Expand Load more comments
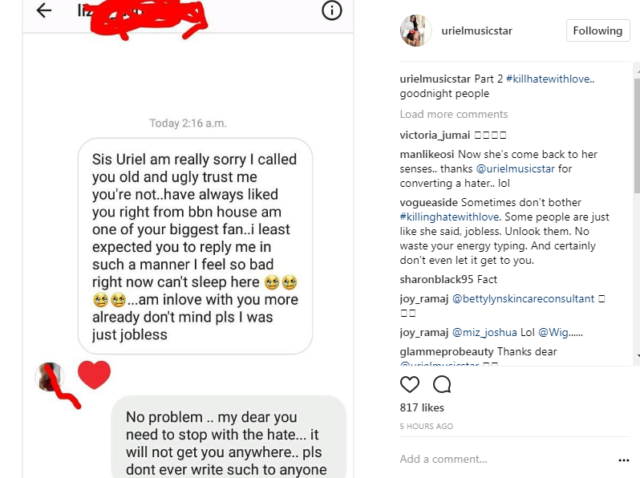640x478 pixels. tap(453, 114)
